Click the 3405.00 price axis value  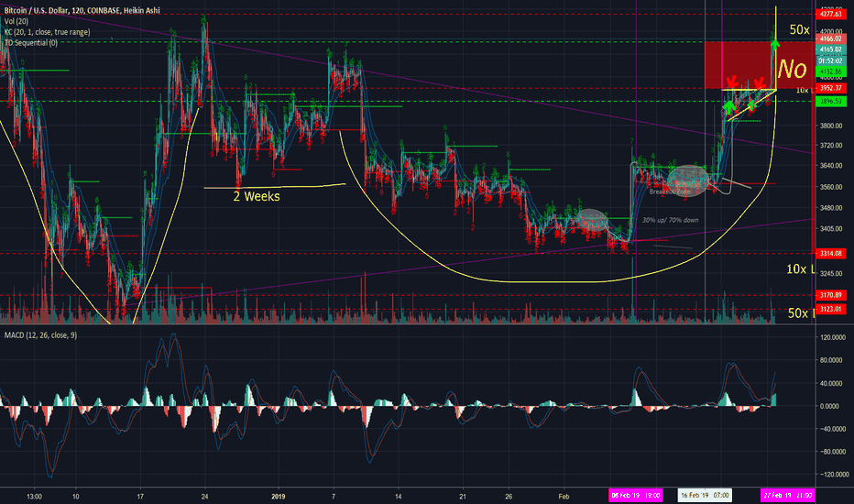point(831,229)
